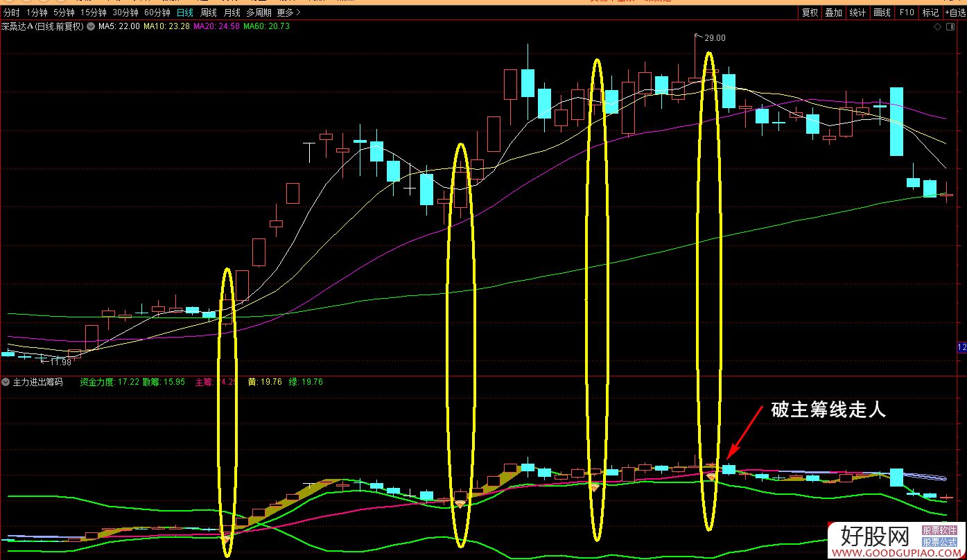
Task: Click the MA60: 20.73 label
Action: 267,26
